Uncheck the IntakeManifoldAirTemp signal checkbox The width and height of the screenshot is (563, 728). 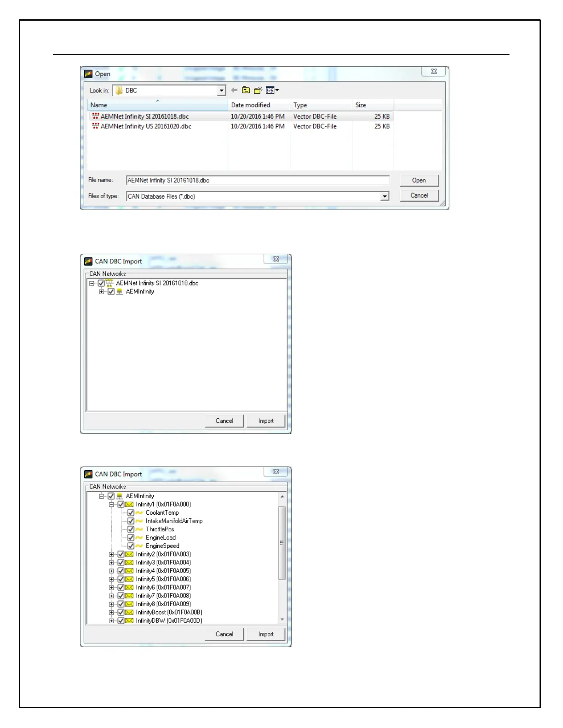[131, 521]
